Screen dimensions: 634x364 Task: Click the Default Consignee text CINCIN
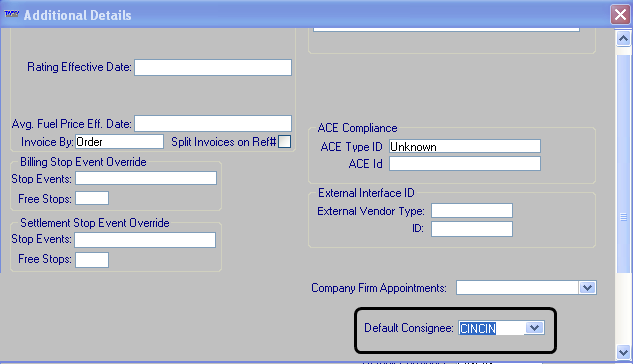(478, 328)
